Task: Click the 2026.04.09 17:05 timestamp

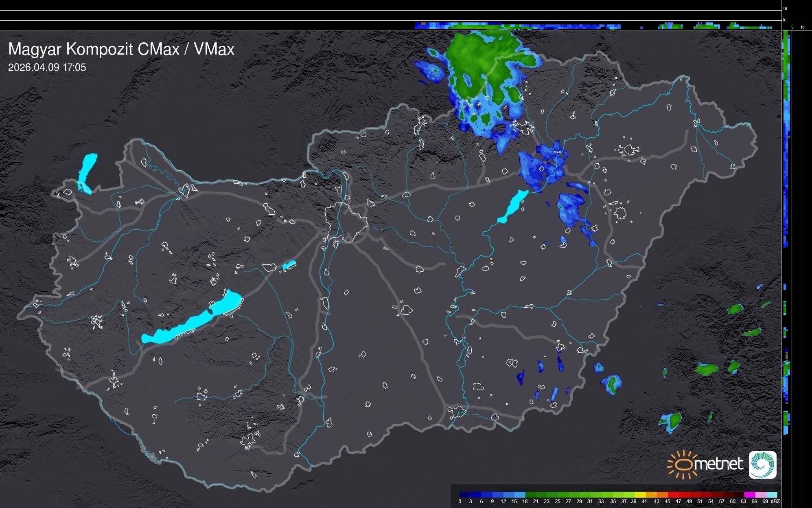Action: click(x=47, y=68)
